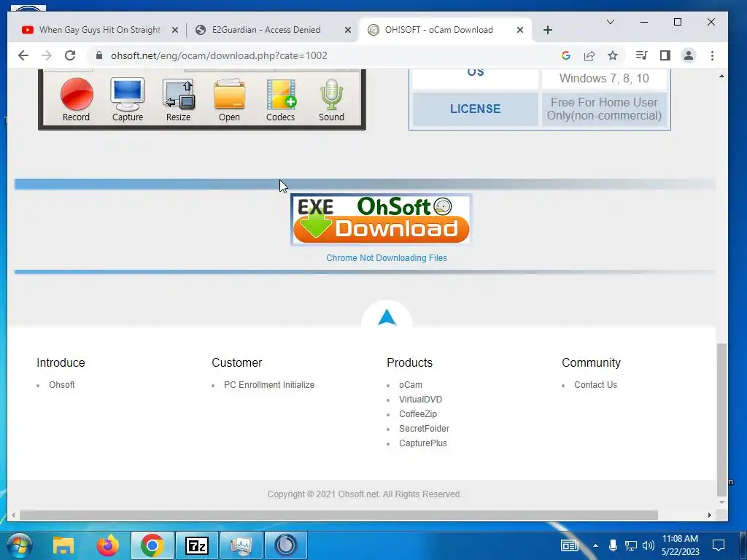Reload the page with the refresh icon

click(70, 55)
